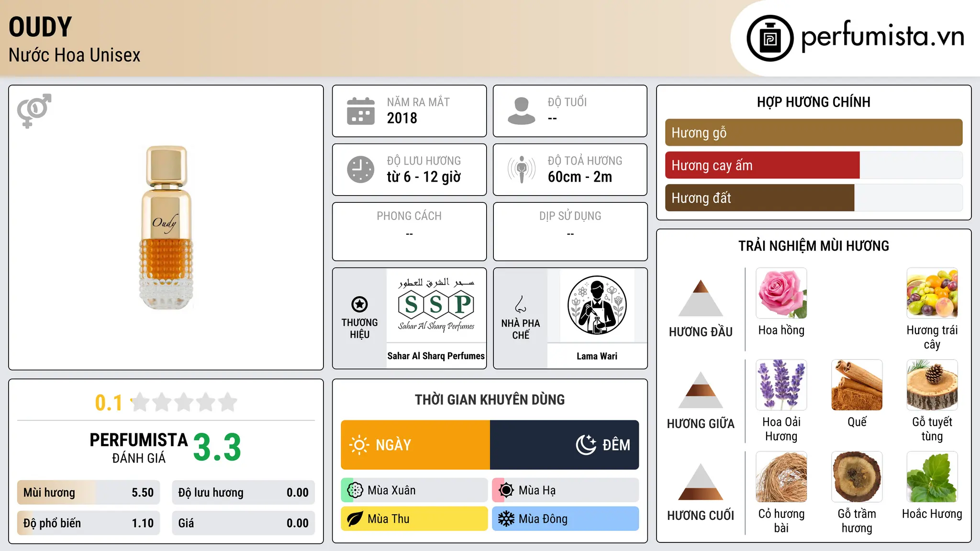Click the Hương giữa pyramid icon
The width and height of the screenshot is (980, 551).
click(x=701, y=390)
